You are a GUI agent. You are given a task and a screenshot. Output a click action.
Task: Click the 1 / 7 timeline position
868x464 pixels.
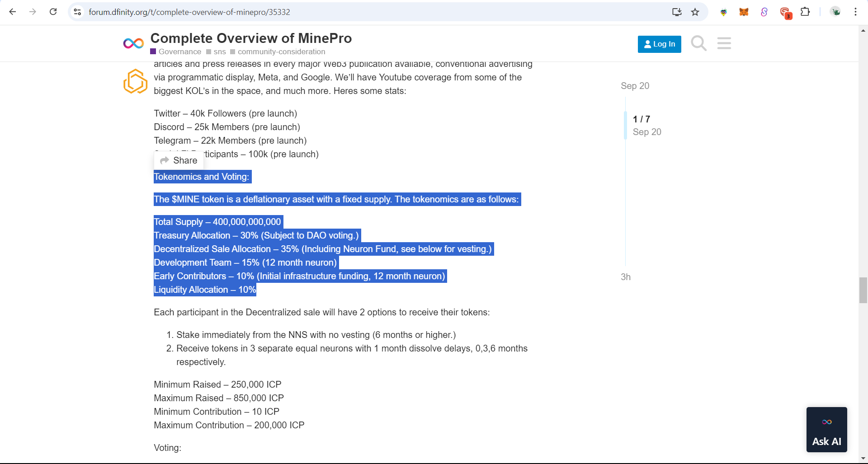point(642,119)
